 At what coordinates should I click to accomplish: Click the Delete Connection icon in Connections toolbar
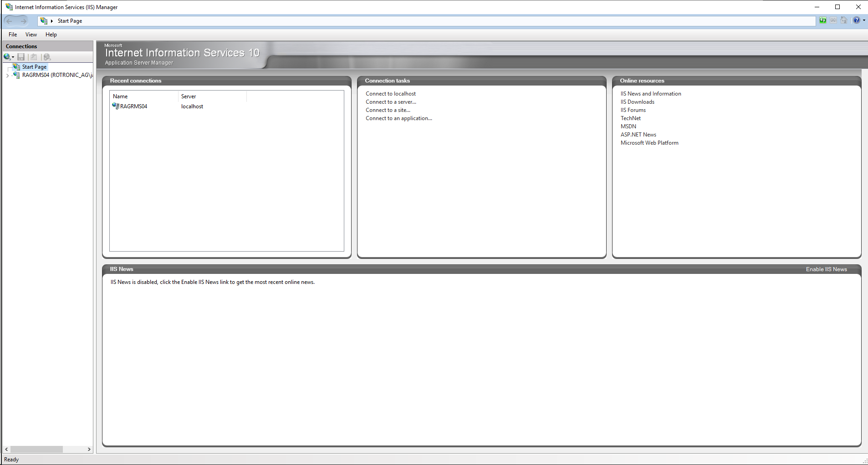coord(47,57)
